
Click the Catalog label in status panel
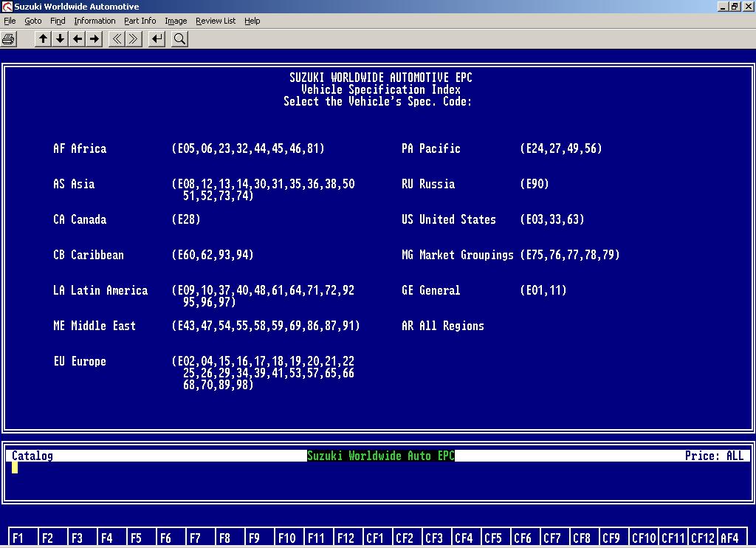coord(32,456)
